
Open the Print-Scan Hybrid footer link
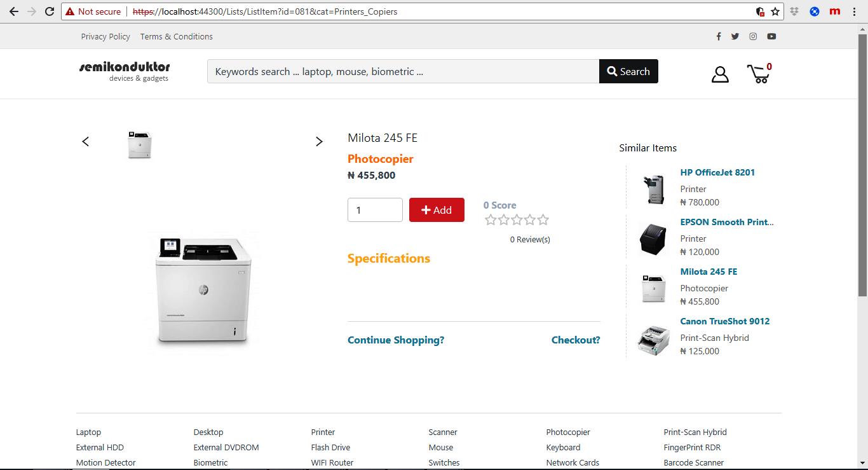695,432
